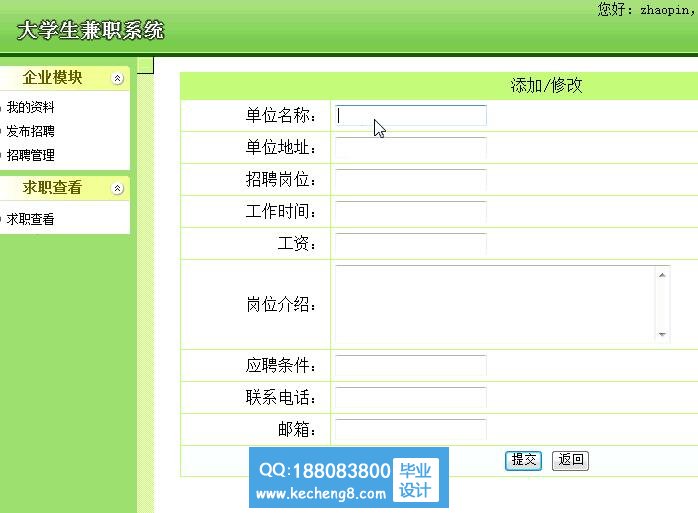The height and width of the screenshot is (513, 698).
Task: Click the 企业模块 section header
Action: click(x=65, y=78)
